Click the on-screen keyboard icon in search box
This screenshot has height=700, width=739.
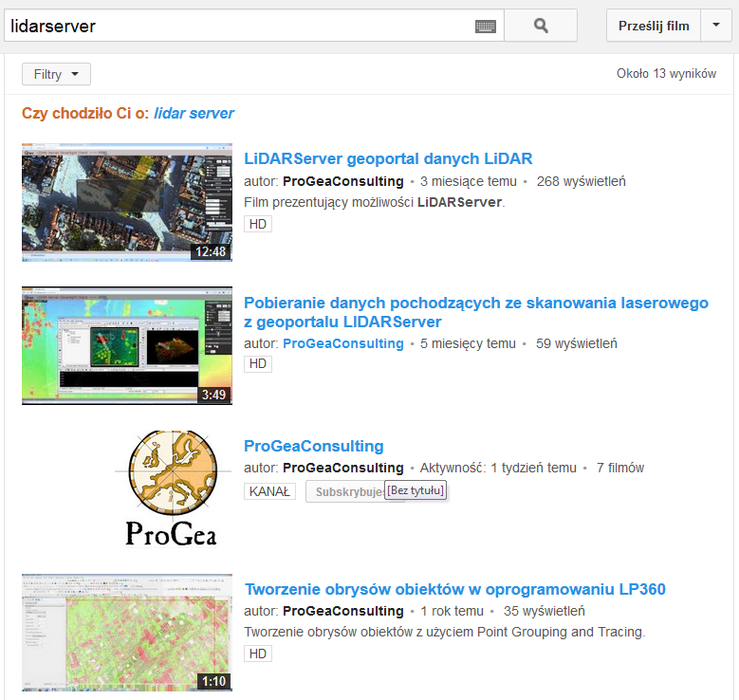[x=485, y=27]
